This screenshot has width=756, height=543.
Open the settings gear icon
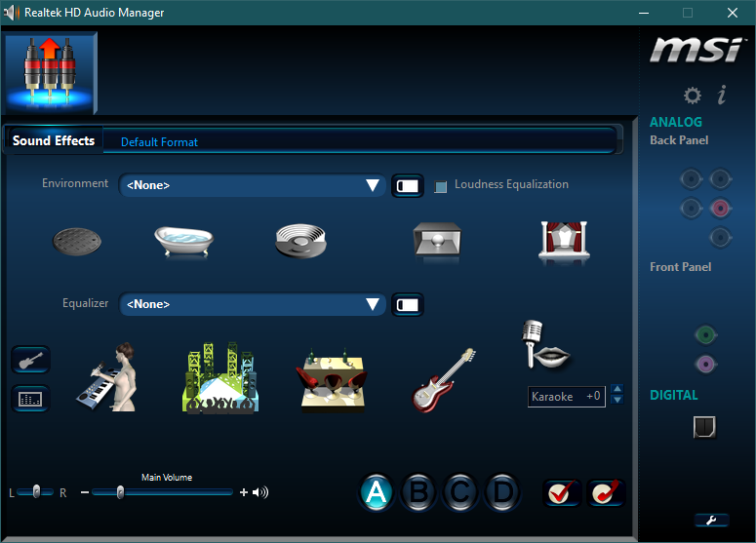coord(693,96)
